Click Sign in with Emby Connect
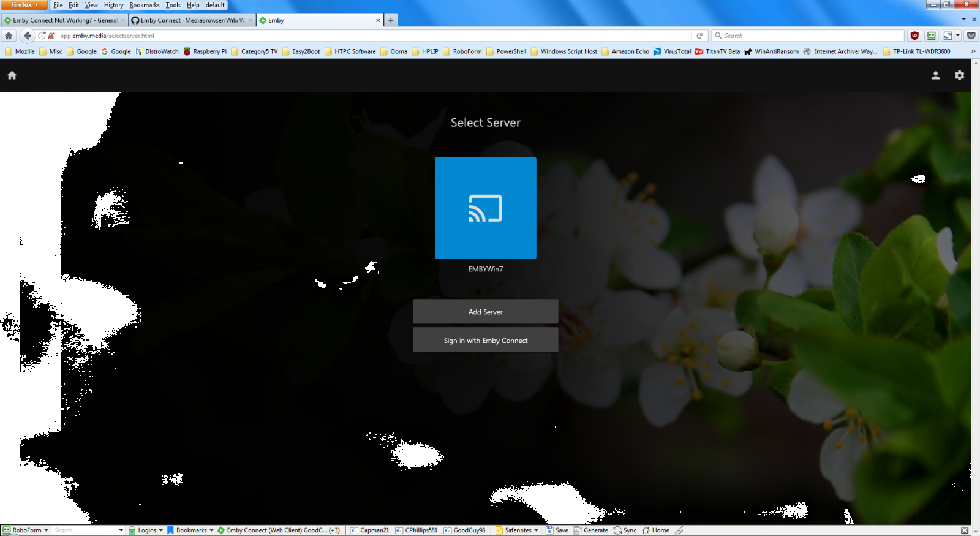This screenshot has height=536, width=980. [x=486, y=341]
